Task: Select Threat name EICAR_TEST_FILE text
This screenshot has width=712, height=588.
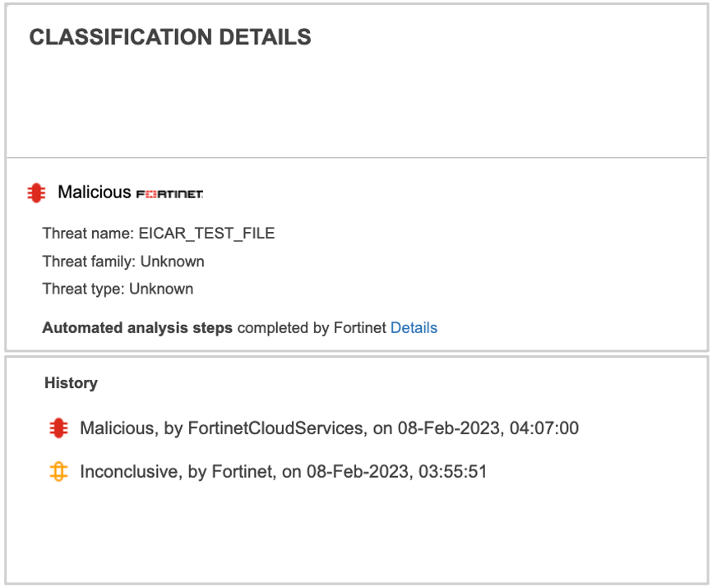Action: [x=159, y=234]
